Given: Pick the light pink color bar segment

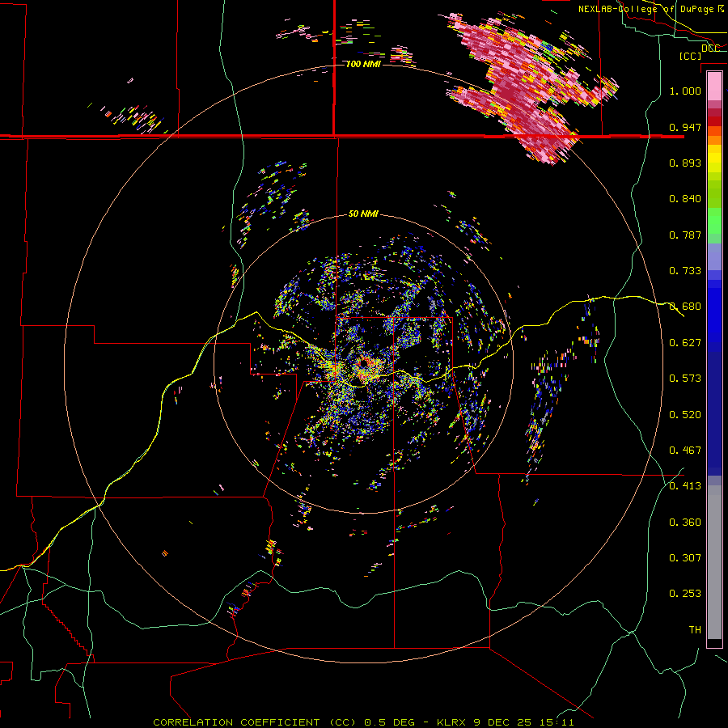Looking at the screenshot, I should point(714,87).
